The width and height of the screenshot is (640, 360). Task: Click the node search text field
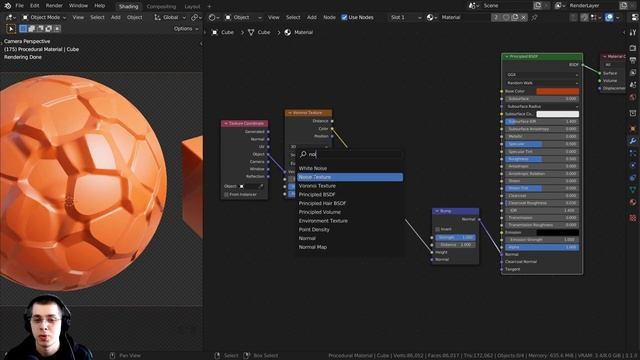[350, 154]
